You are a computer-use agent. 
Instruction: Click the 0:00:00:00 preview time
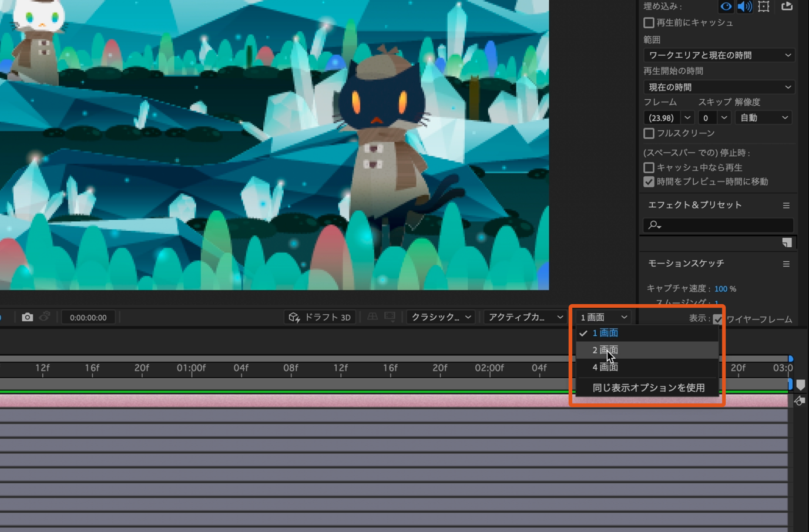(x=88, y=318)
